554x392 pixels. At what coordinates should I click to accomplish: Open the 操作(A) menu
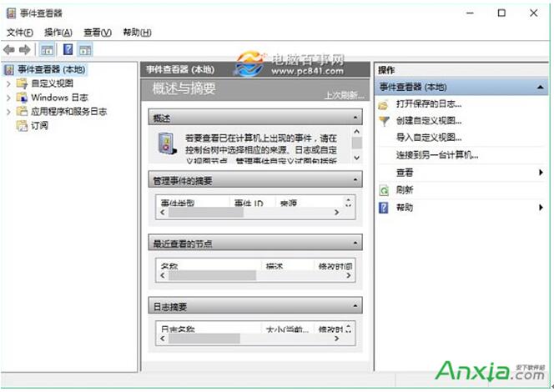click(58, 33)
